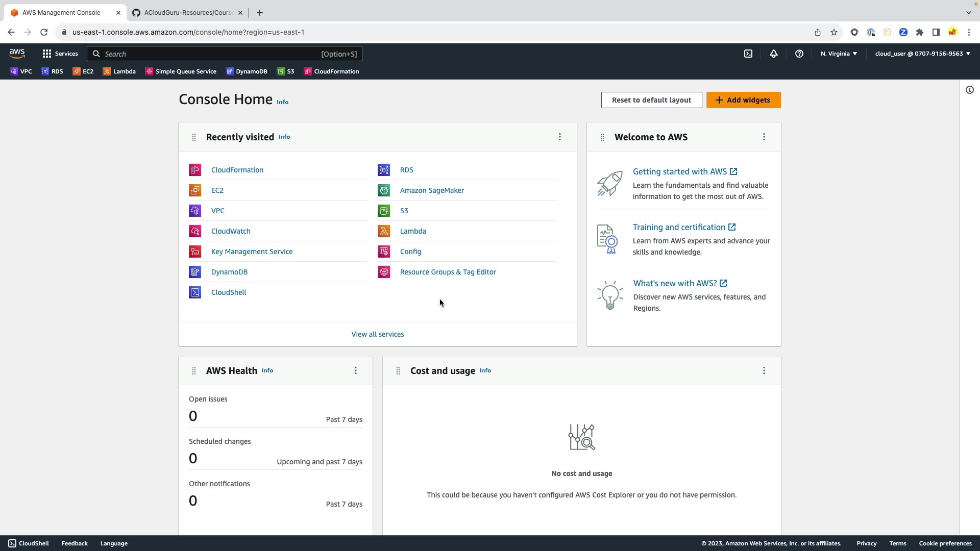Expand the N. Virginia region dropdown
The width and height of the screenshot is (980, 551).
pos(839,54)
